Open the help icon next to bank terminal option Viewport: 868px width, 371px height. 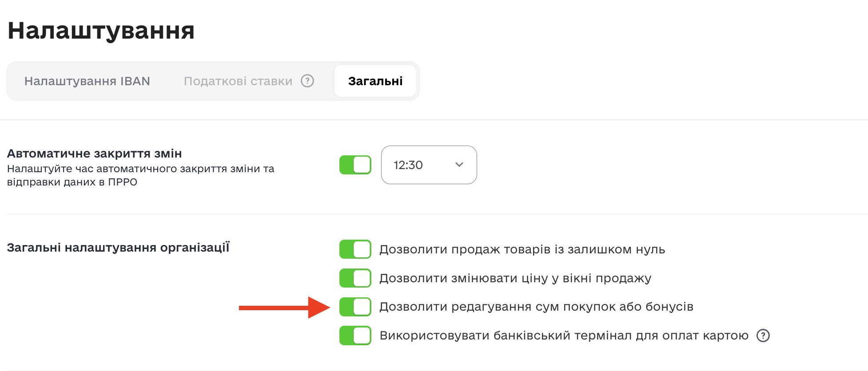763,335
